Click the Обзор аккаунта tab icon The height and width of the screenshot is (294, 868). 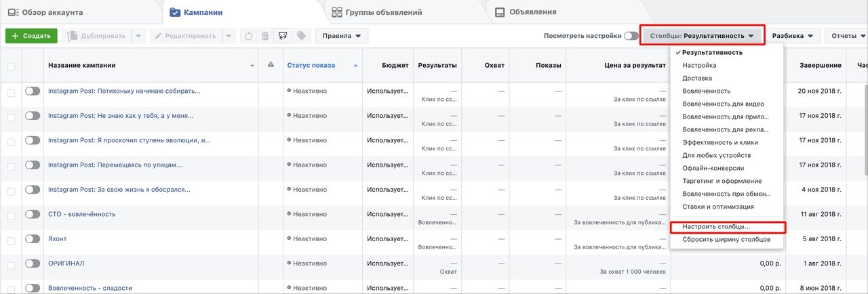tap(14, 12)
